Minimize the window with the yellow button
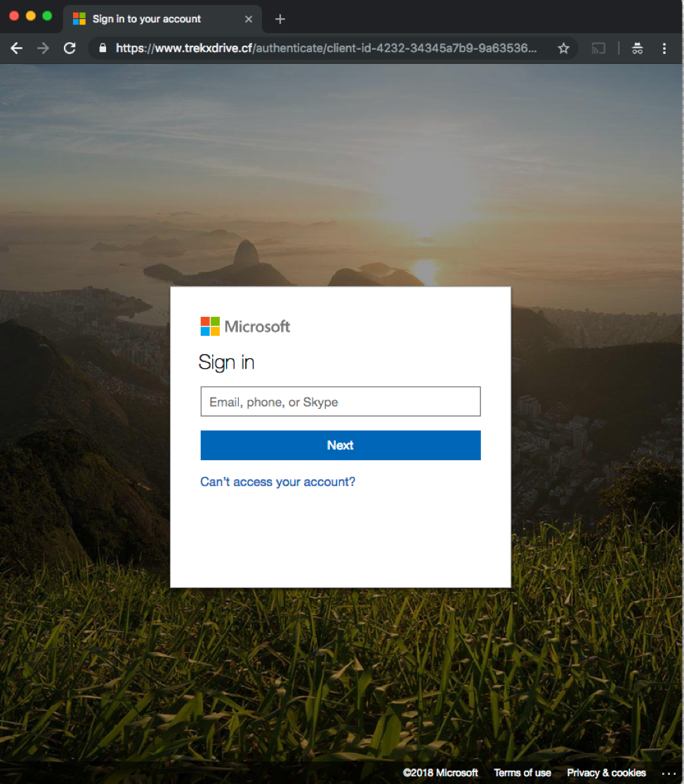The height and width of the screenshot is (784, 684). tap(30, 15)
